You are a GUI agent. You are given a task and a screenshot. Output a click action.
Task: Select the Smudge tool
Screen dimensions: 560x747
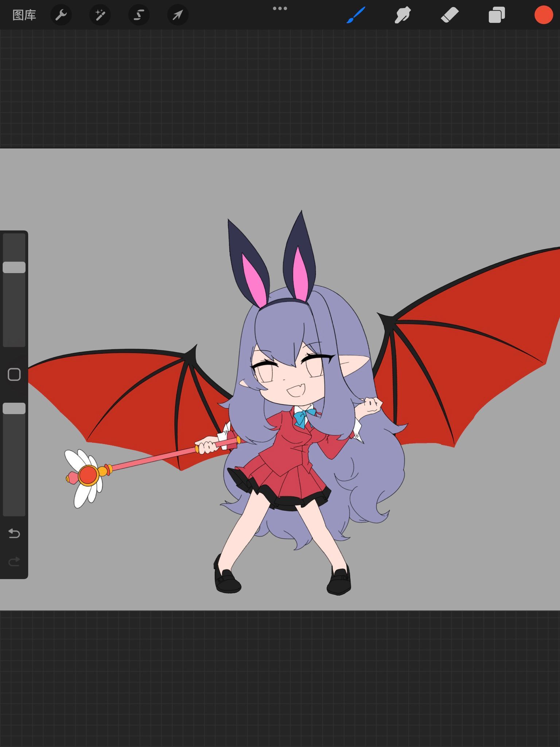point(403,15)
